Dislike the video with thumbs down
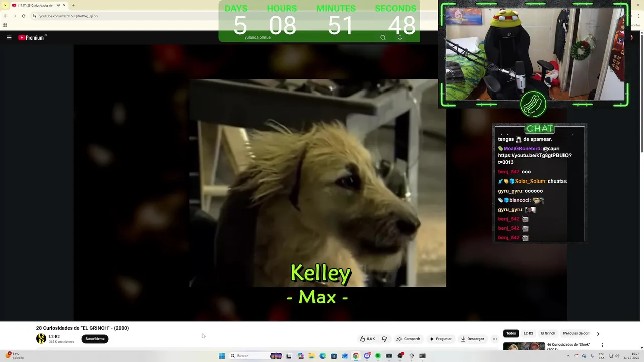Viewport: 644px width, 362px height. point(385,339)
